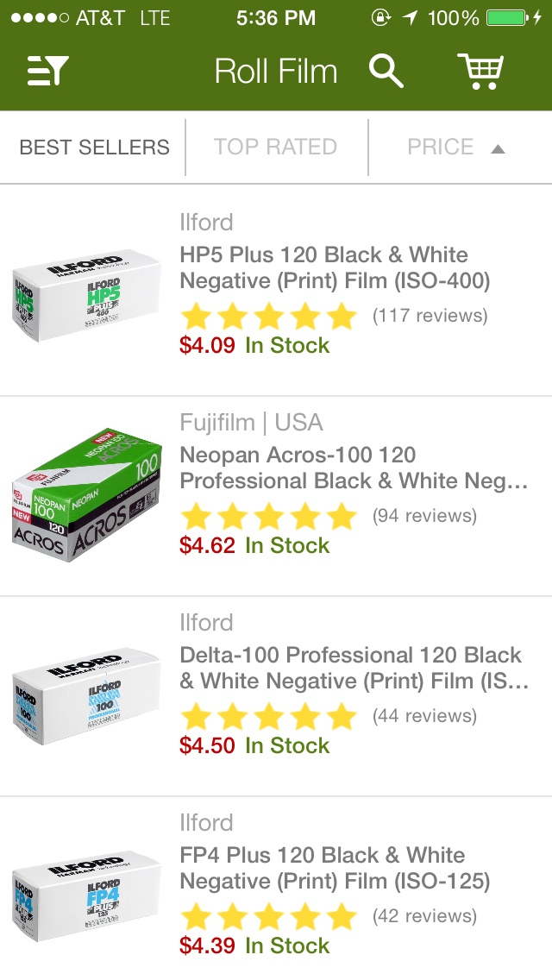The height and width of the screenshot is (980, 552).
Task: Tap the battery indicator in status bar
Action: point(513,17)
